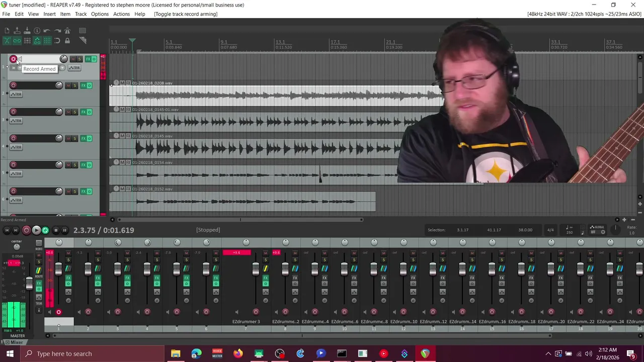Image resolution: width=644 pixels, height=362 pixels.
Task: Toggle master MONO button in the mixer
Action: pyautogui.click(x=39, y=243)
